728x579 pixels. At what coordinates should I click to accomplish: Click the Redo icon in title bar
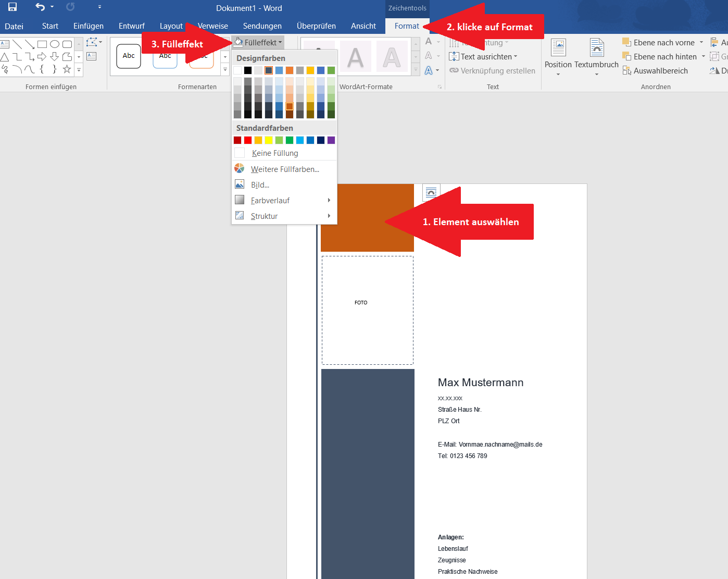click(70, 7)
